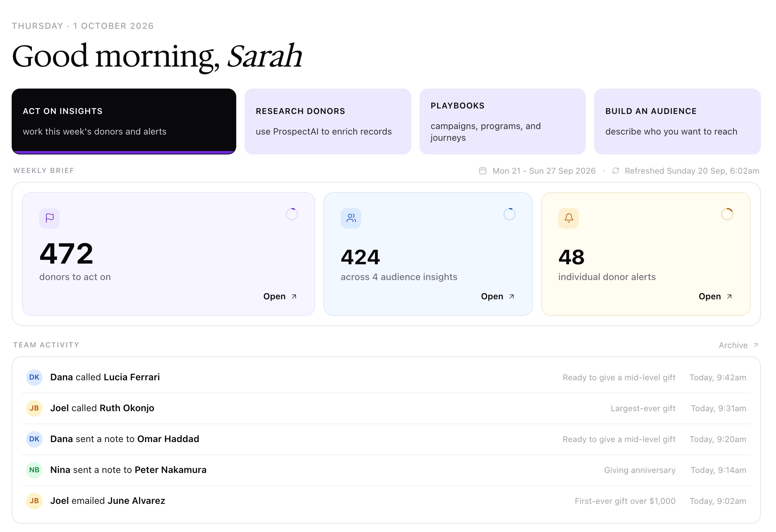
Task: Click JB avatar beside June Alvarez row
Action: pyautogui.click(x=34, y=501)
